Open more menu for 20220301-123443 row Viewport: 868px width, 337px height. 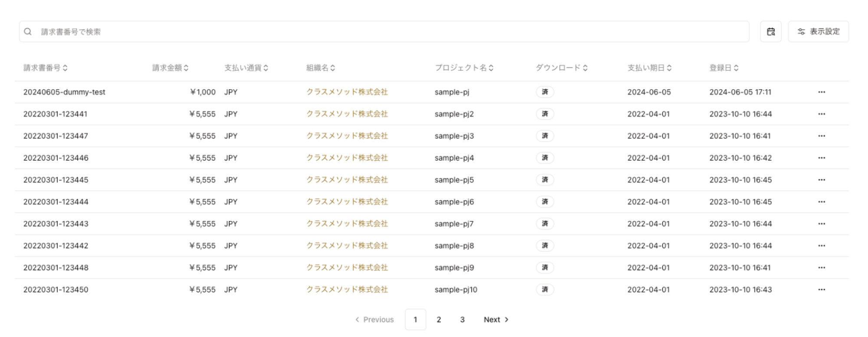(822, 224)
